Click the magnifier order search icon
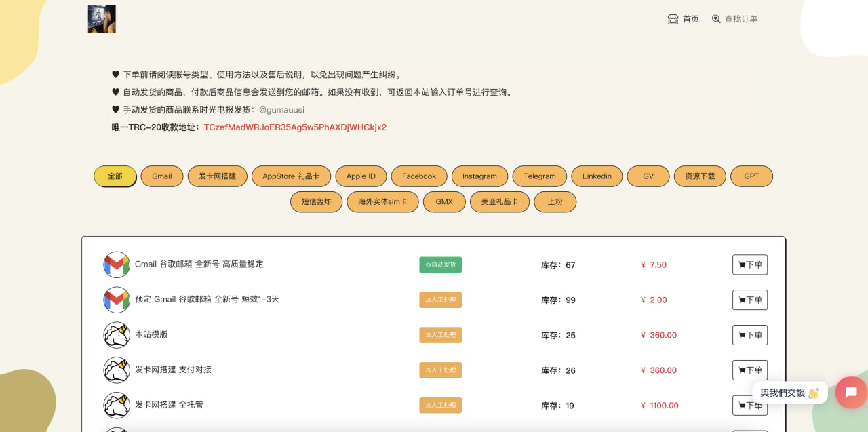The image size is (868, 432). pos(716,19)
